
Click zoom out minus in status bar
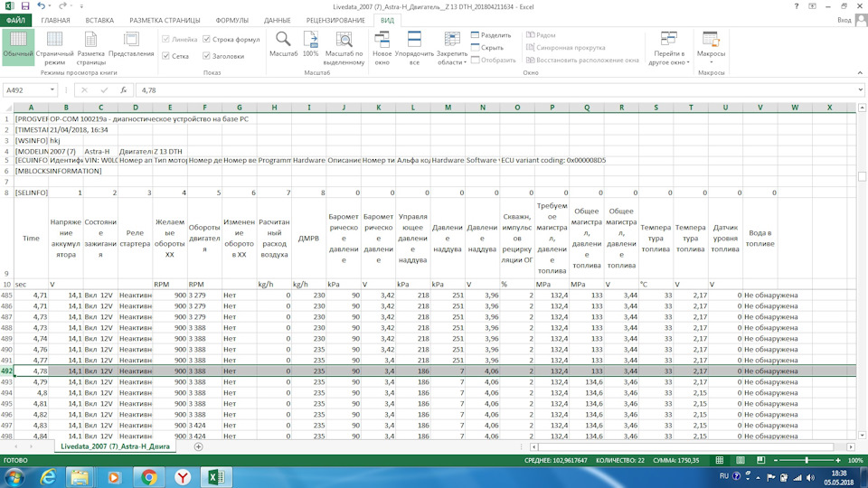pos(776,460)
